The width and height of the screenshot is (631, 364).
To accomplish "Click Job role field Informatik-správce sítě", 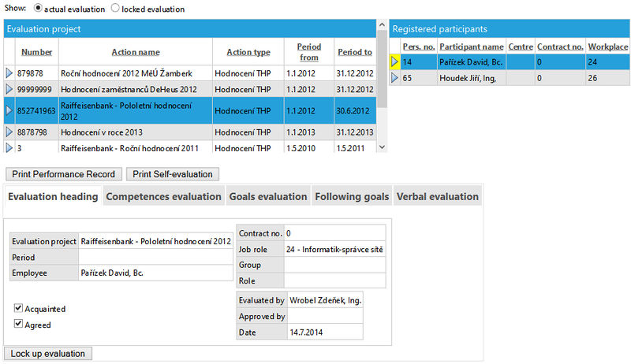I will (x=334, y=249).
